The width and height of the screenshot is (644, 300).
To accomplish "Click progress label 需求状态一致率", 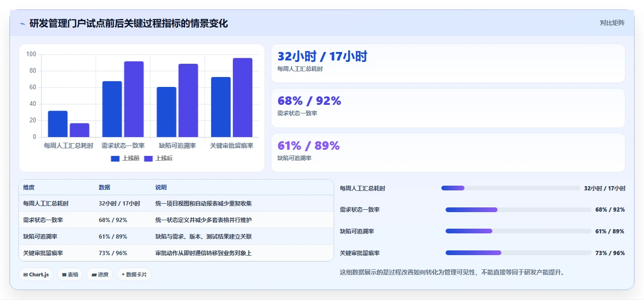I will [x=360, y=210].
